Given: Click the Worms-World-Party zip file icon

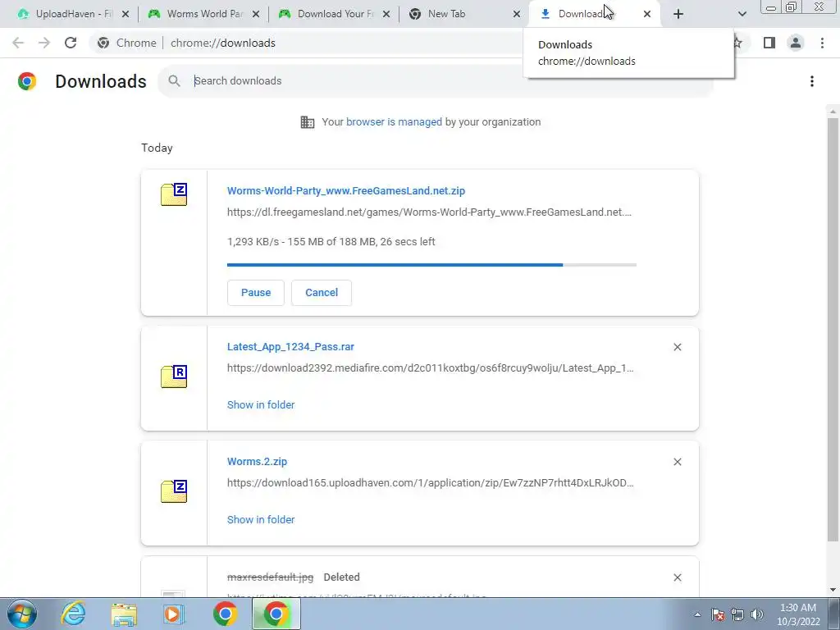Looking at the screenshot, I should click(174, 194).
